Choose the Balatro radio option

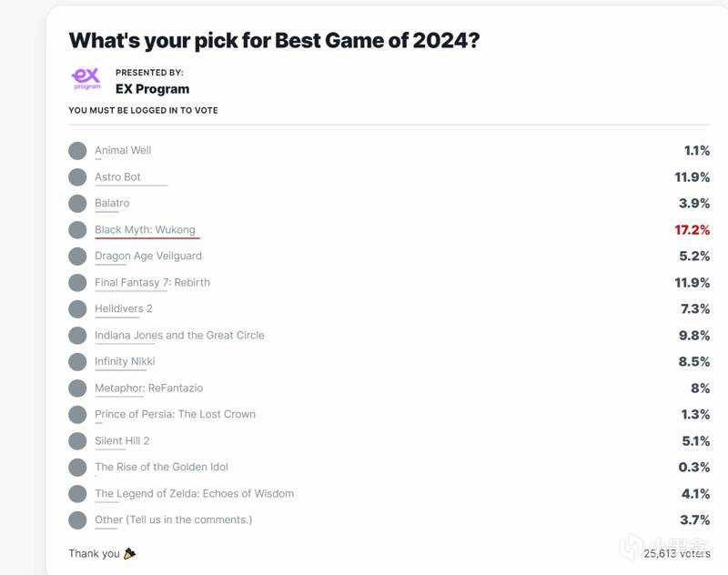click(77, 203)
